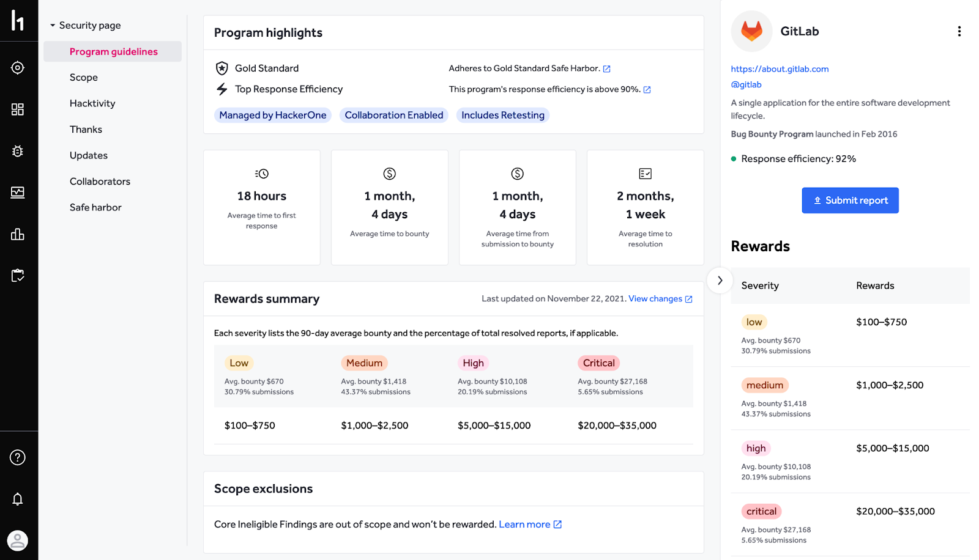Open the three-dot menu next to GitLab
The width and height of the screenshot is (979, 560).
tap(959, 31)
